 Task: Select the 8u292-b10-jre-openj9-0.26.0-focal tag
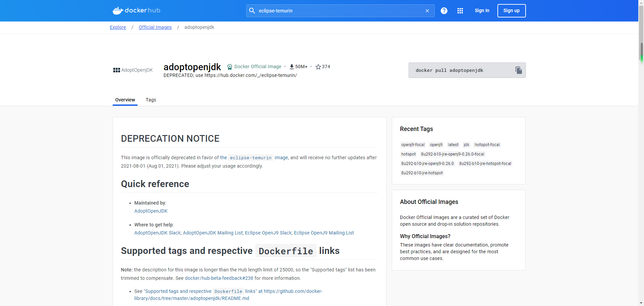(x=452, y=154)
